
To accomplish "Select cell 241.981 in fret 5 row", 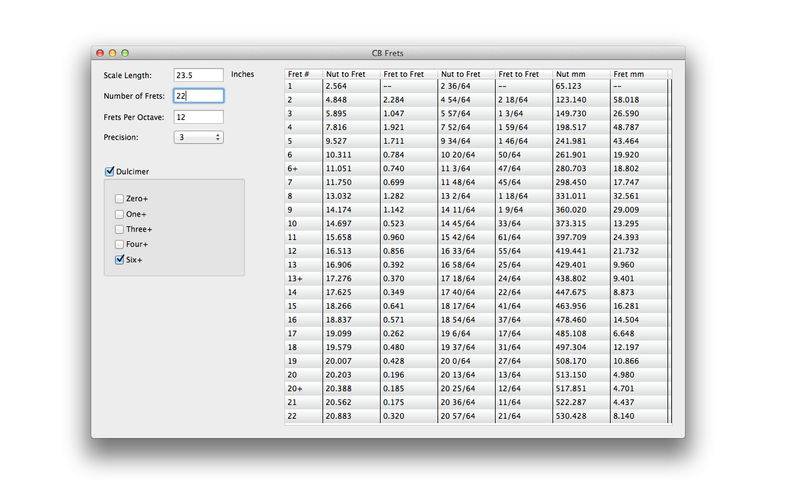I will [x=581, y=141].
